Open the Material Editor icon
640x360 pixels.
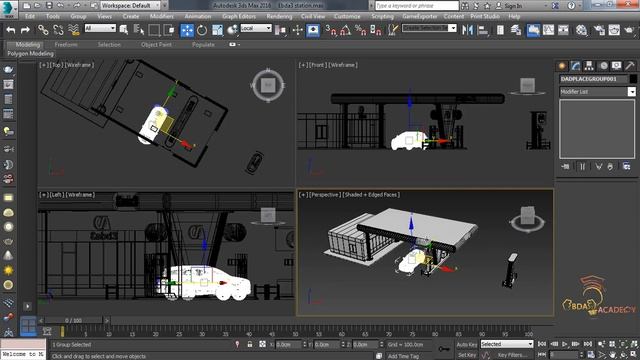point(581,30)
